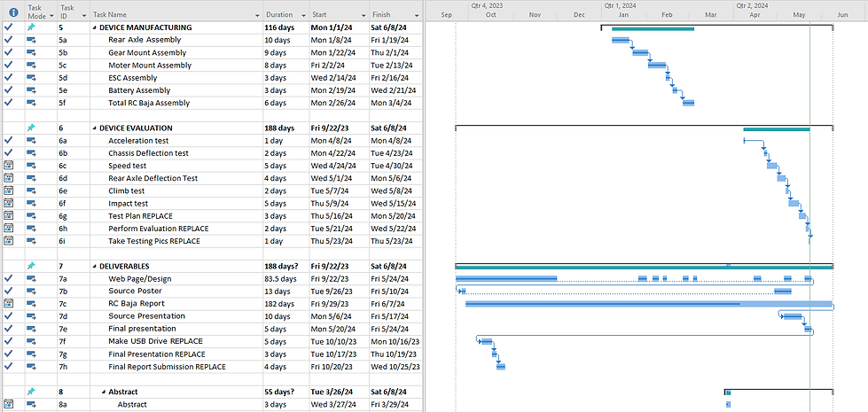Select the Battery Assembly task name
This screenshot has height=412, width=868.
139,90
